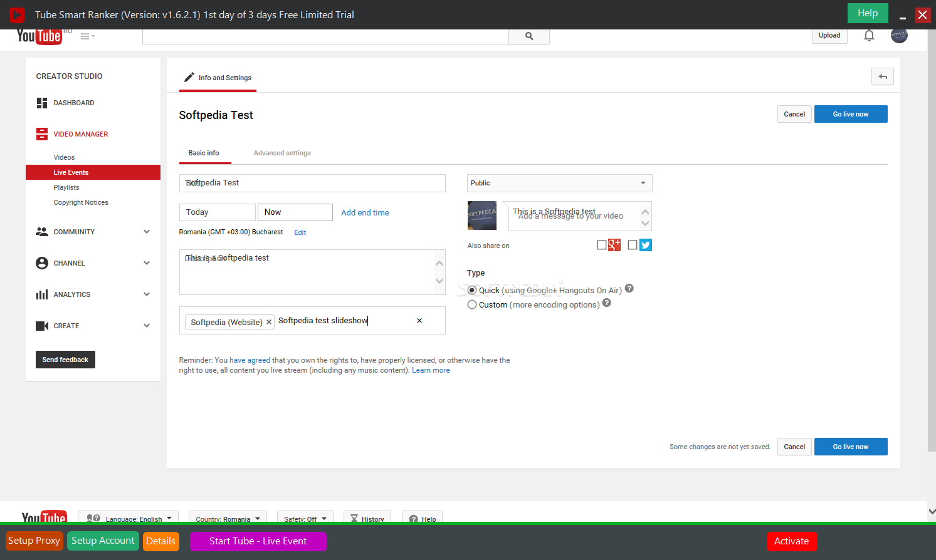Click the top Cancel button
Viewport: 936px width, 560px height.
pos(794,114)
